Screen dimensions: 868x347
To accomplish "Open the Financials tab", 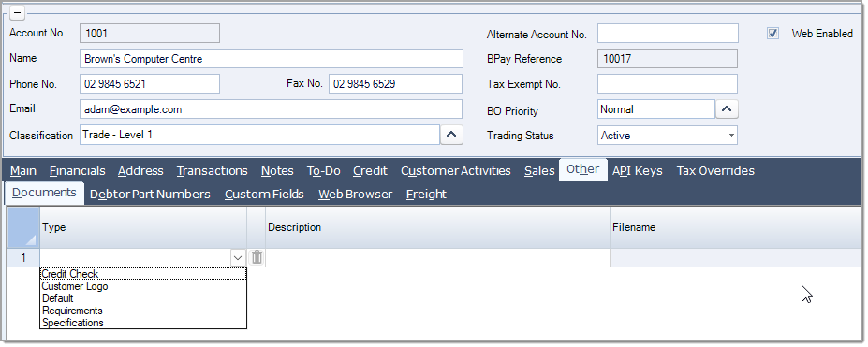I will (x=78, y=171).
